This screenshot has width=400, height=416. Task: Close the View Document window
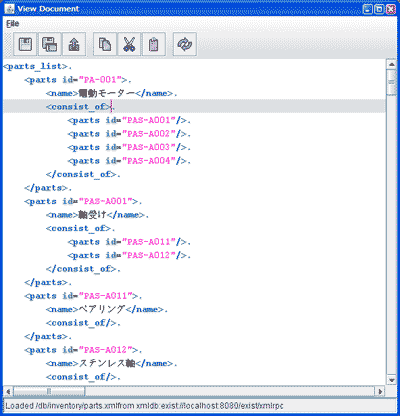pos(391,9)
